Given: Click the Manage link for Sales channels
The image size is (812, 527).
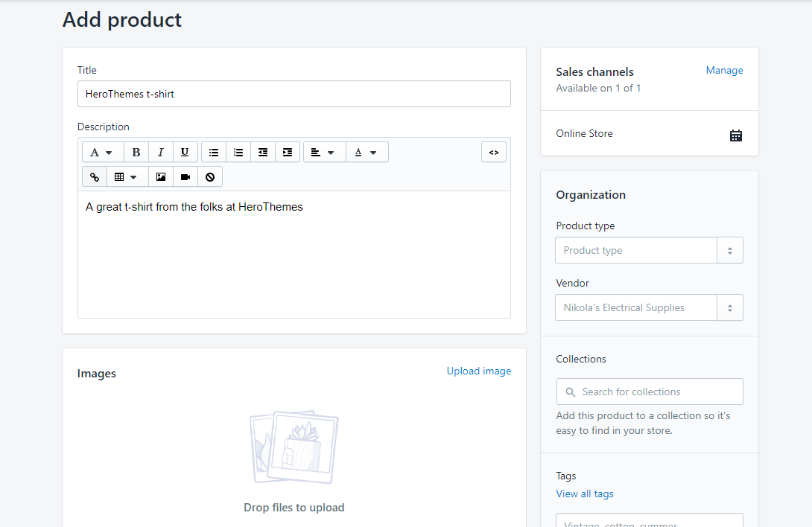Looking at the screenshot, I should click(723, 70).
